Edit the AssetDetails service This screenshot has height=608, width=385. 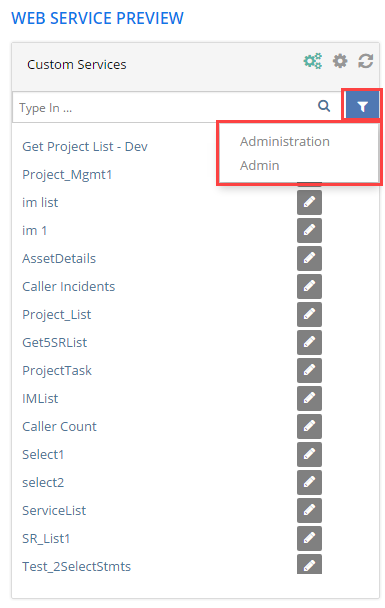309,258
